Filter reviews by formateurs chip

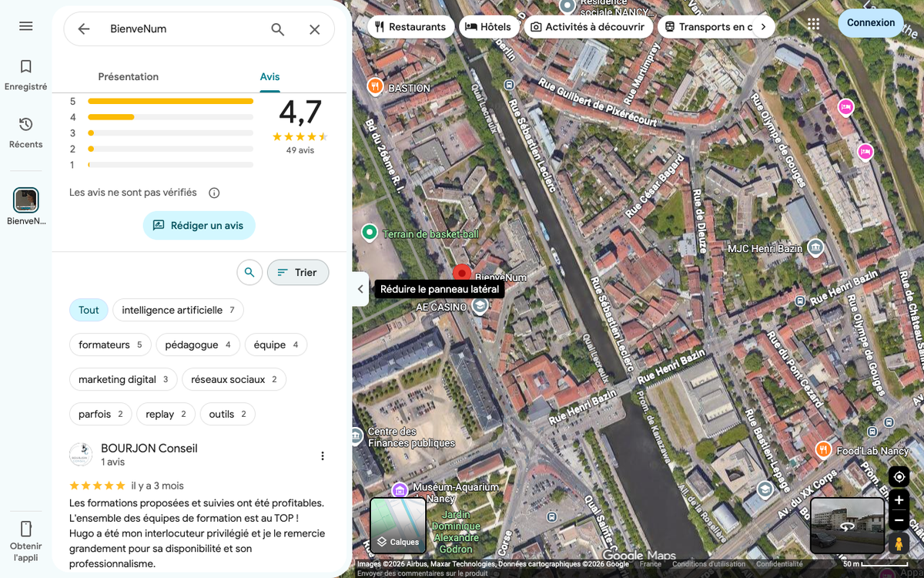tap(110, 344)
